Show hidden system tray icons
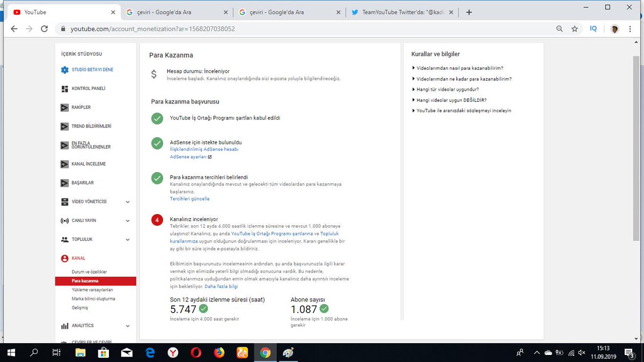 coord(537,352)
